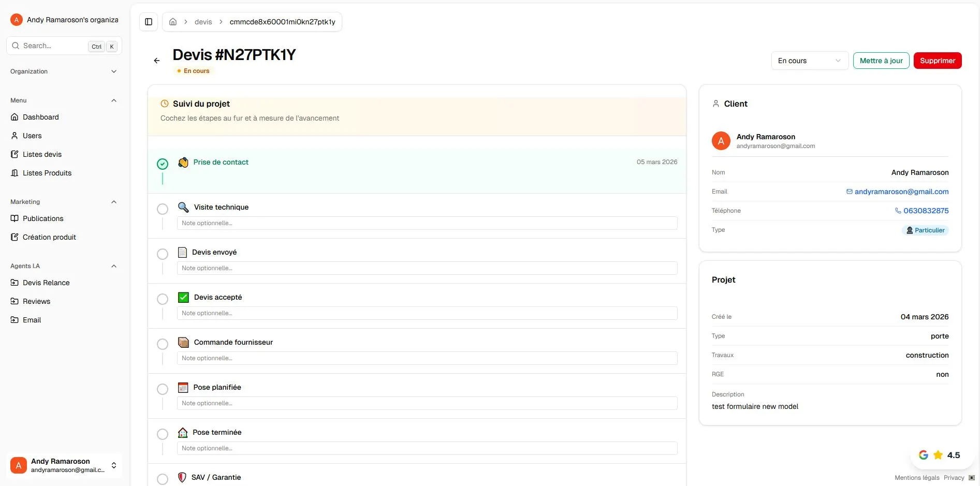The width and height of the screenshot is (980, 486).
Task: Open the Publications marketing section
Action: (43, 218)
